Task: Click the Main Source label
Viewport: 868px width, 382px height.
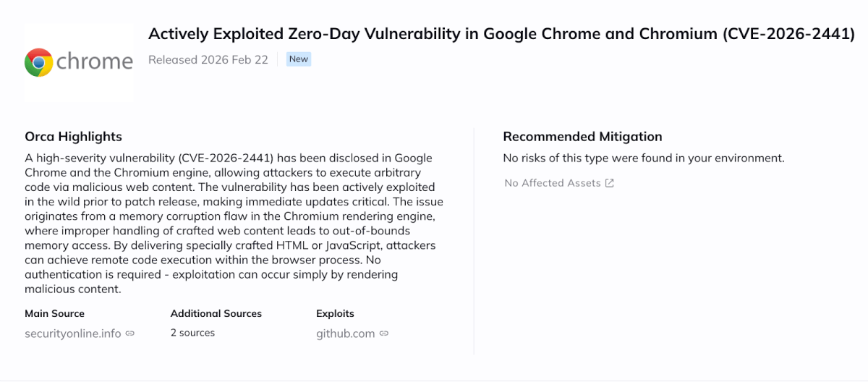Action: coord(54,313)
